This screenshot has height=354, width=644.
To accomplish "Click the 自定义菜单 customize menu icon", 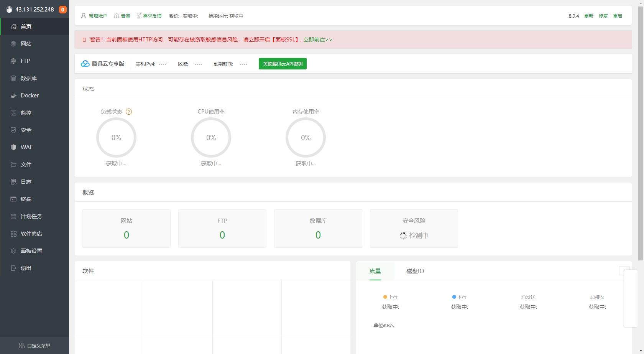I will click(x=22, y=346).
